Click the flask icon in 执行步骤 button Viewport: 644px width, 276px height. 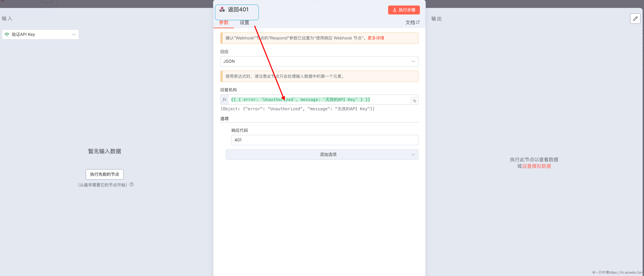(x=395, y=10)
